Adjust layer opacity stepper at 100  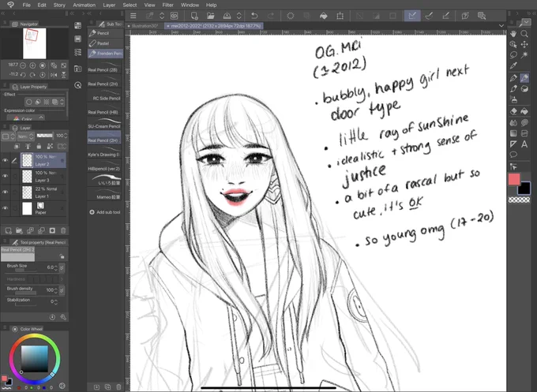point(66,136)
